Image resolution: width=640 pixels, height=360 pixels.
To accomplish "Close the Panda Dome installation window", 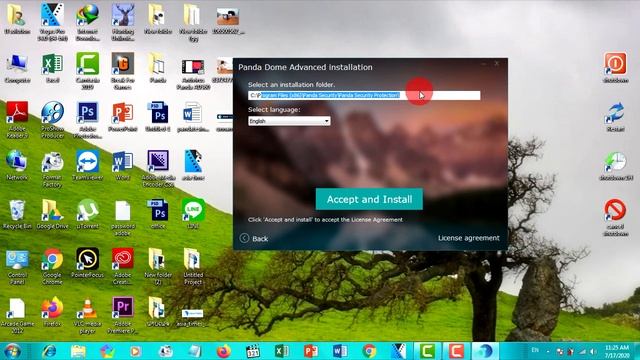I will 497,63.
